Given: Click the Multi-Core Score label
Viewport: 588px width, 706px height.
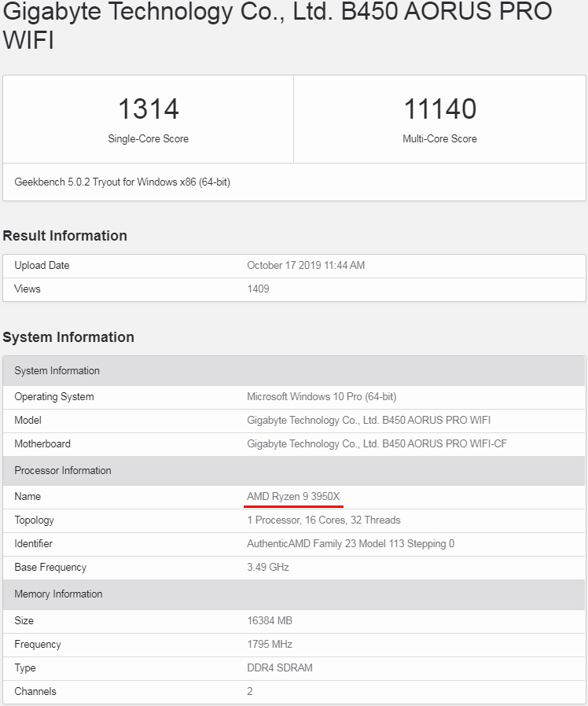Looking at the screenshot, I should click(440, 138).
